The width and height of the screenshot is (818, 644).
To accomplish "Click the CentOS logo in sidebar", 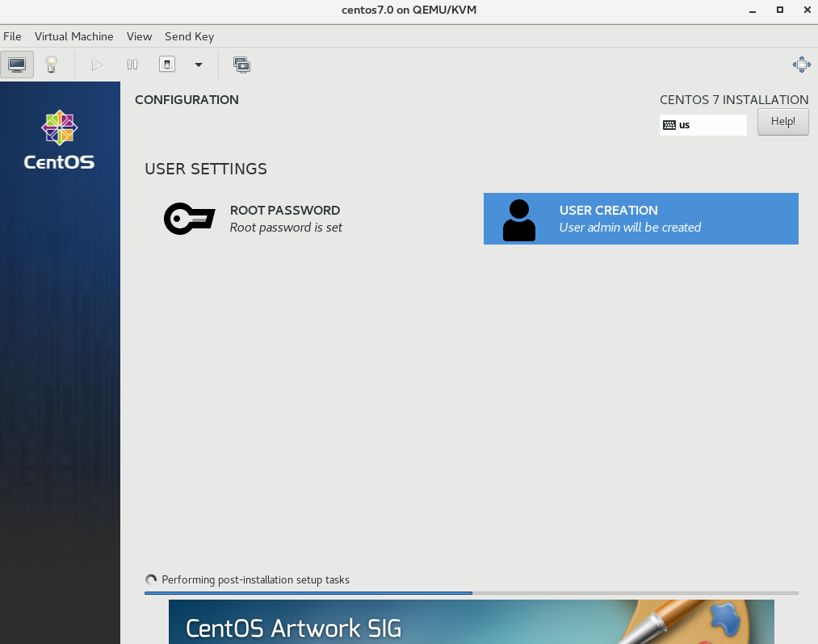I will [60, 140].
